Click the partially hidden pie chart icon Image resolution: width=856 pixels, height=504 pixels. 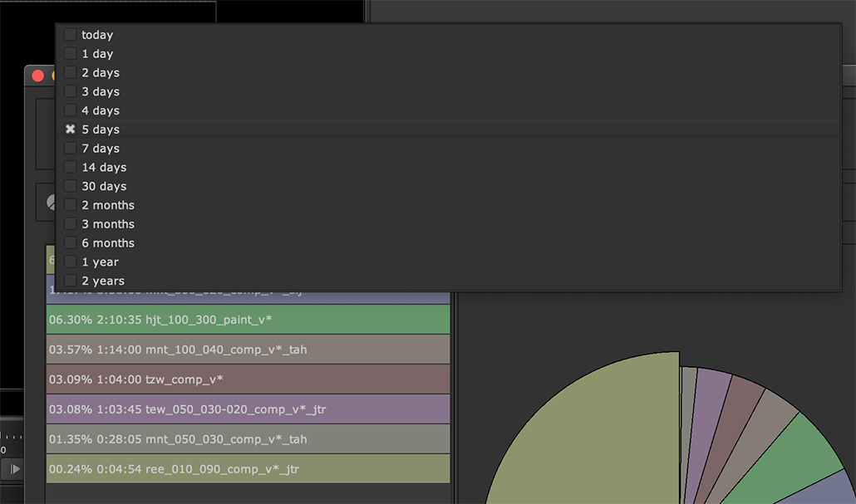point(51,203)
